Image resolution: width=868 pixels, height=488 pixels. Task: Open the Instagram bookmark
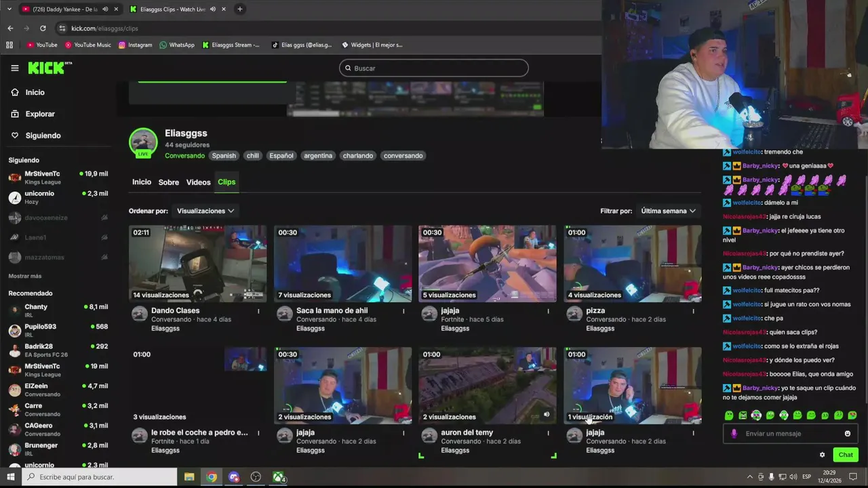pyautogui.click(x=135, y=45)
